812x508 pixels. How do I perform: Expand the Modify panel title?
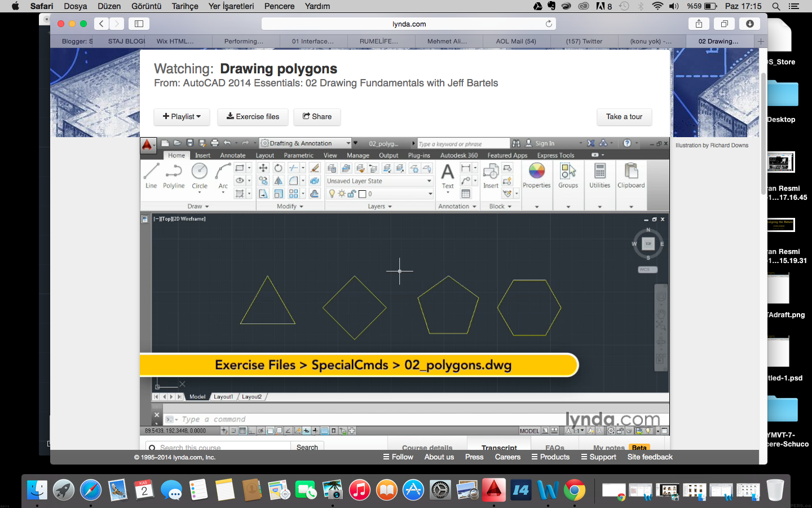click(x=290, y=207)
